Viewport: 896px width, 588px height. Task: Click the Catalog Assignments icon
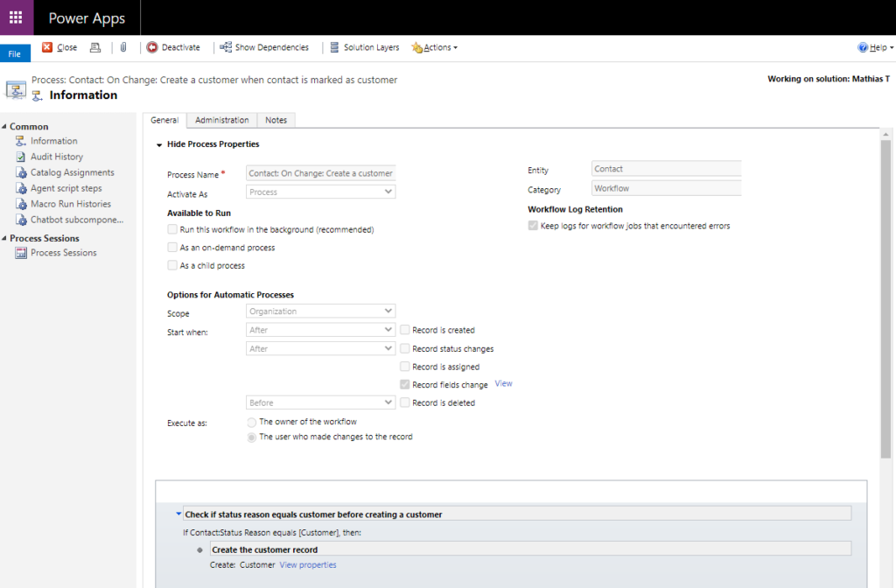pos(21,172)
